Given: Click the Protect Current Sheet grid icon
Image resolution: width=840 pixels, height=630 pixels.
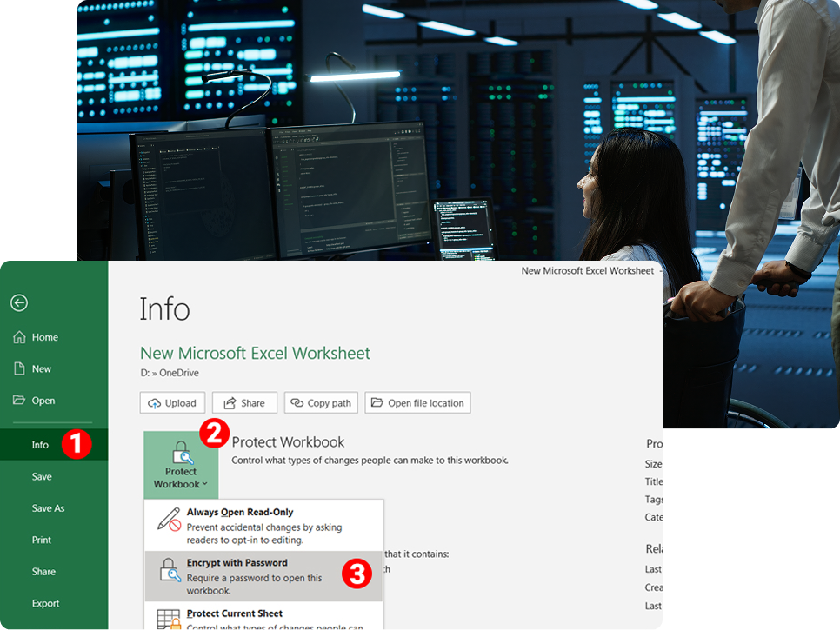Looking at the screenshot, I should click(x=169, y=620).
